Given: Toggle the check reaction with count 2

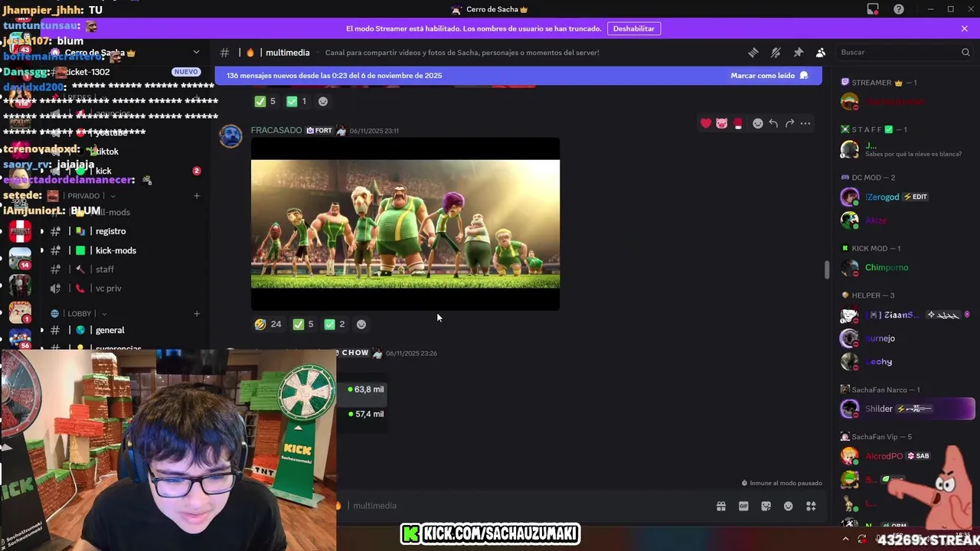Looking at the screenshot, I should coord(335,324).
